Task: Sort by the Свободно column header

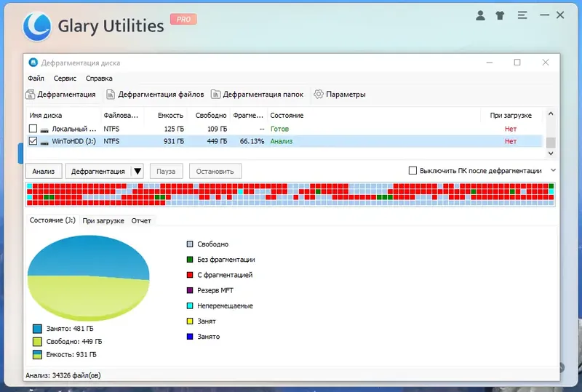Action: click(208, 116)
